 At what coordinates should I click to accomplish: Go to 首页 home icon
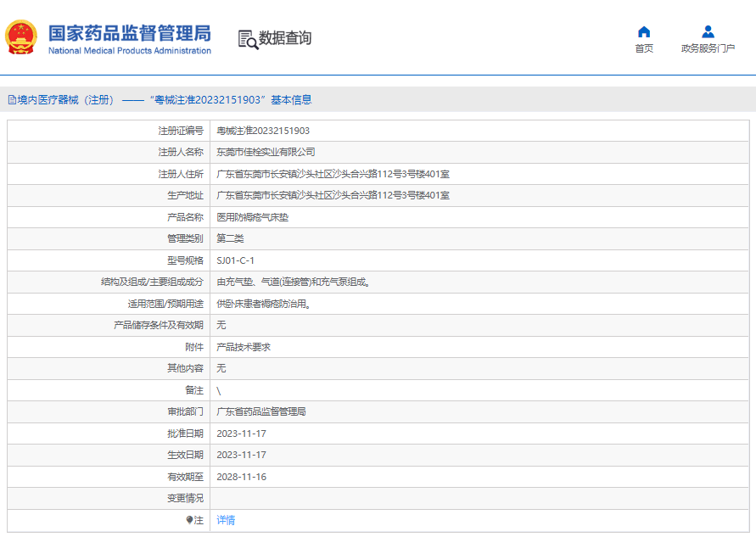pos(644,32)
